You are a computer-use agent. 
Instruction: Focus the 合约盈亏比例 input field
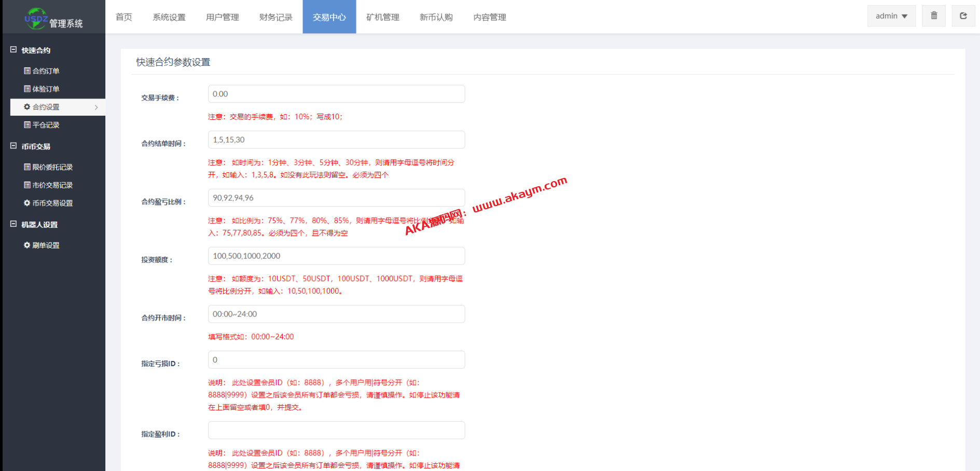click(x=336, y=198)
